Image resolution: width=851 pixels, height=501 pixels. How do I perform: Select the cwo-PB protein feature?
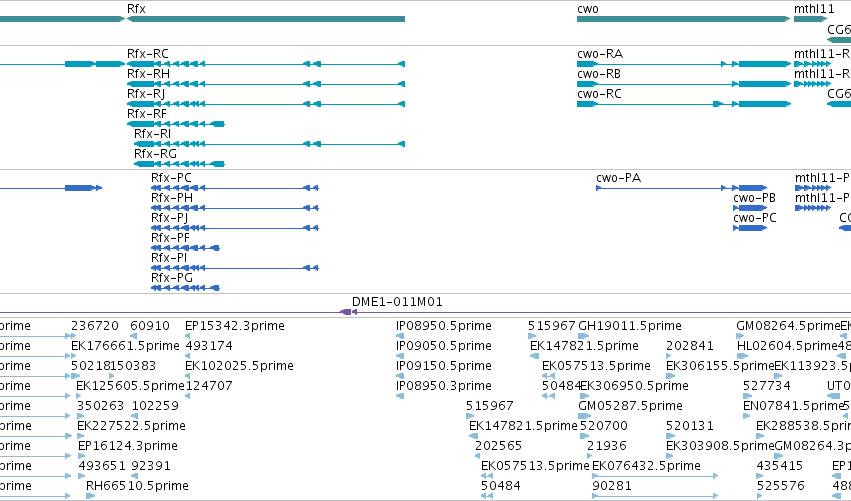pyautogui.click(x=754, y=198)
